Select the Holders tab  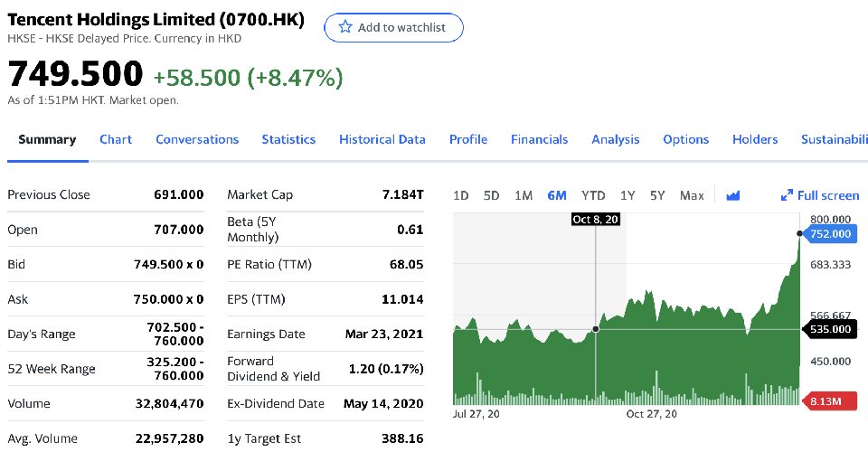754,139
